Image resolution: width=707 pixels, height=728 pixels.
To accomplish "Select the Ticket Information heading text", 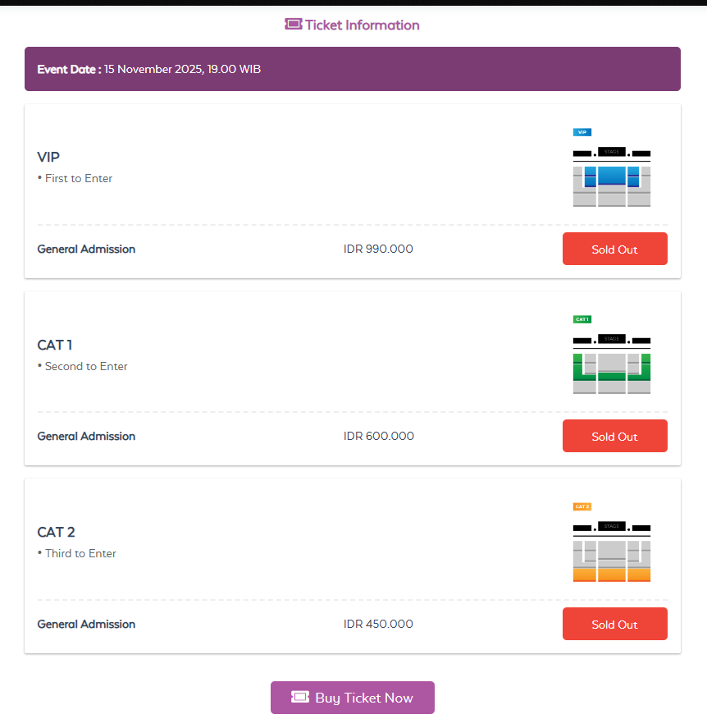I will pos(362,25).
